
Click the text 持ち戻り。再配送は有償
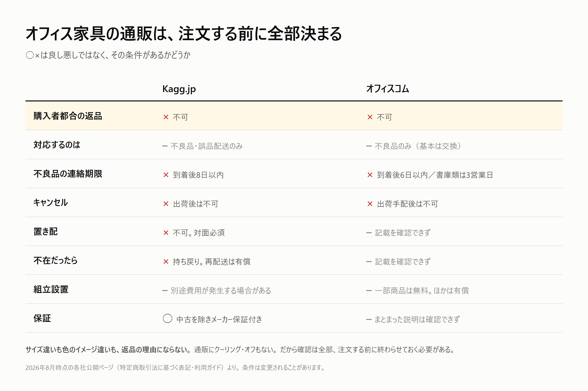click(x=212, y=262)
